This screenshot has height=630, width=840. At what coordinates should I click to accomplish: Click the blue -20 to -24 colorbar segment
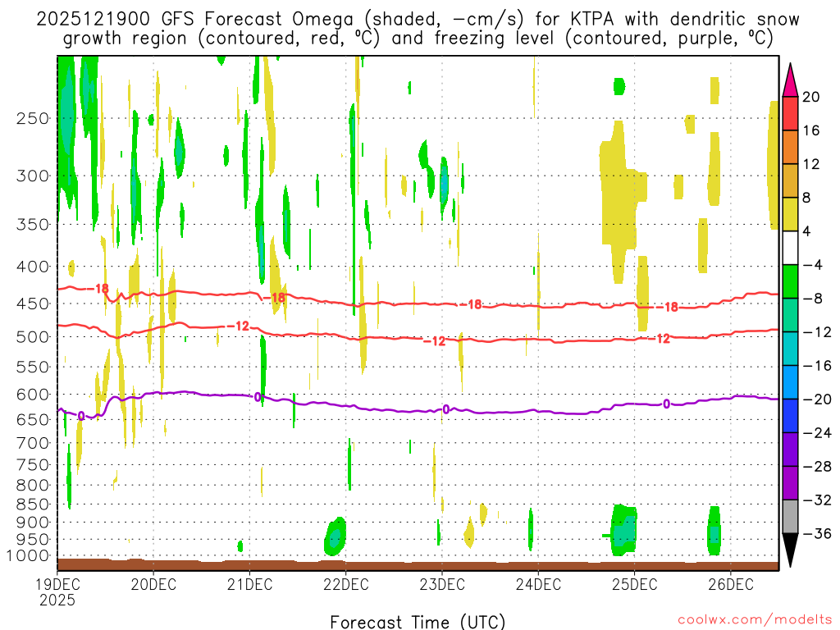[790, 416]
